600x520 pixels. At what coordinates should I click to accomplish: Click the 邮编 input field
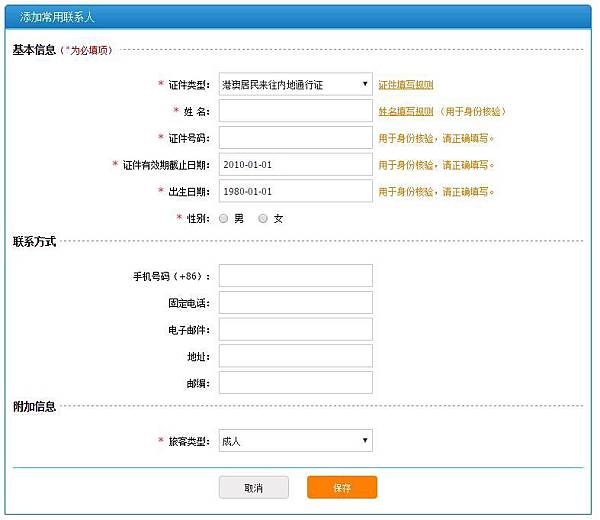[x=295, y=383]
